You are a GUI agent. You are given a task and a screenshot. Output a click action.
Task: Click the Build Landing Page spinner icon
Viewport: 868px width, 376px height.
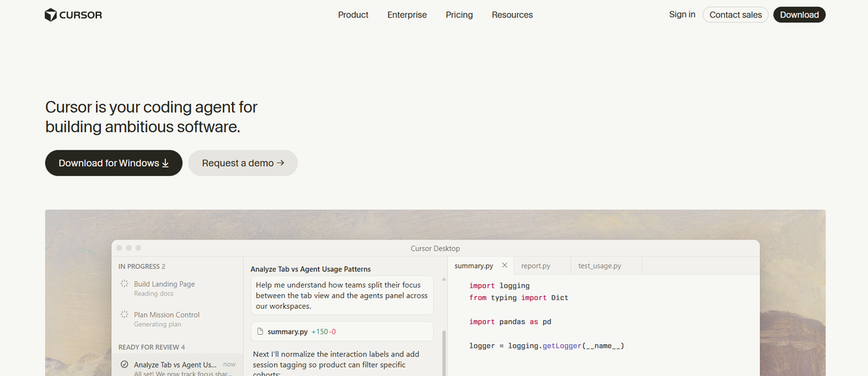pos(124,284)
